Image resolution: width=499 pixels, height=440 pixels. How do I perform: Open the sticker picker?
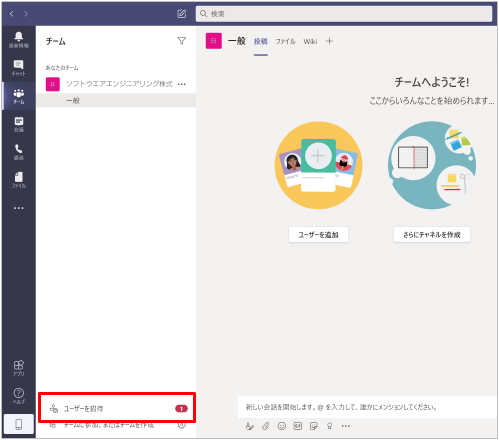point(314,426)
